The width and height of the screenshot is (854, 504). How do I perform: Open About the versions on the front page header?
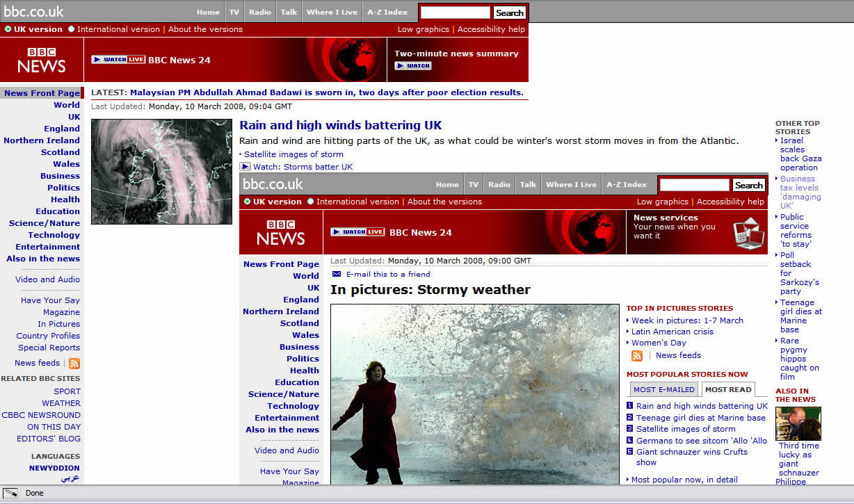pos(205,29)
